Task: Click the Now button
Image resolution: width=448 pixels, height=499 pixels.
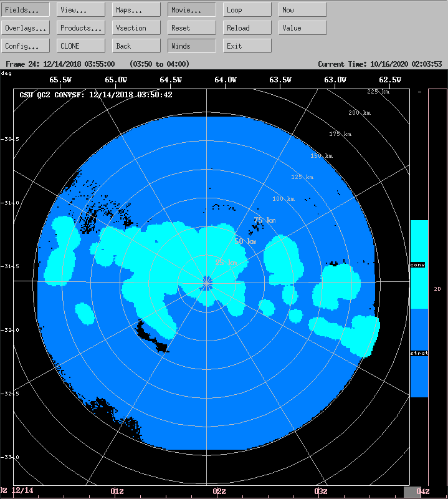Action: (x=303, y=10)
